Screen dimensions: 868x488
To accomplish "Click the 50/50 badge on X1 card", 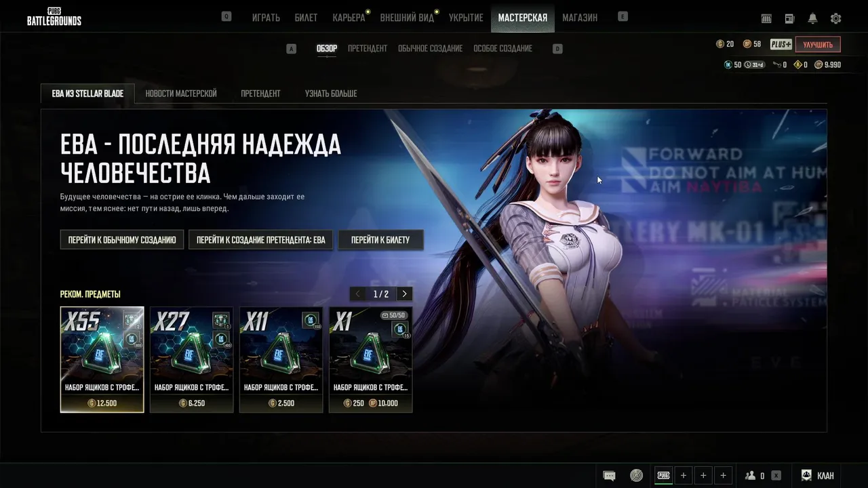I will coord(393,316).
